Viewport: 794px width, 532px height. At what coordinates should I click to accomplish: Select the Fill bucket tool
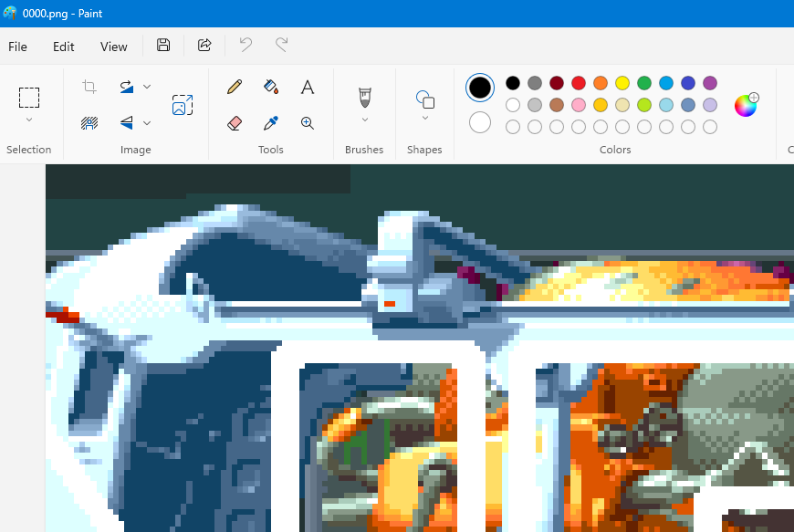(271, 87)
